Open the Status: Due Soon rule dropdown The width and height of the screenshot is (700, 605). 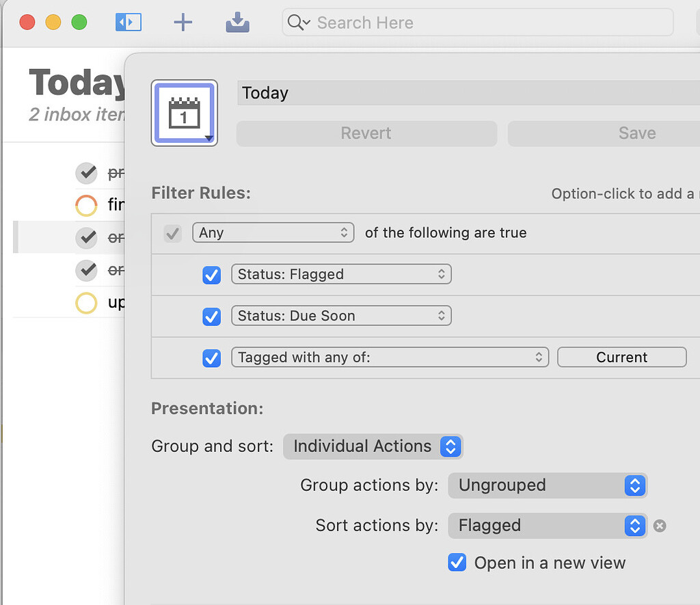coord(341,316)
